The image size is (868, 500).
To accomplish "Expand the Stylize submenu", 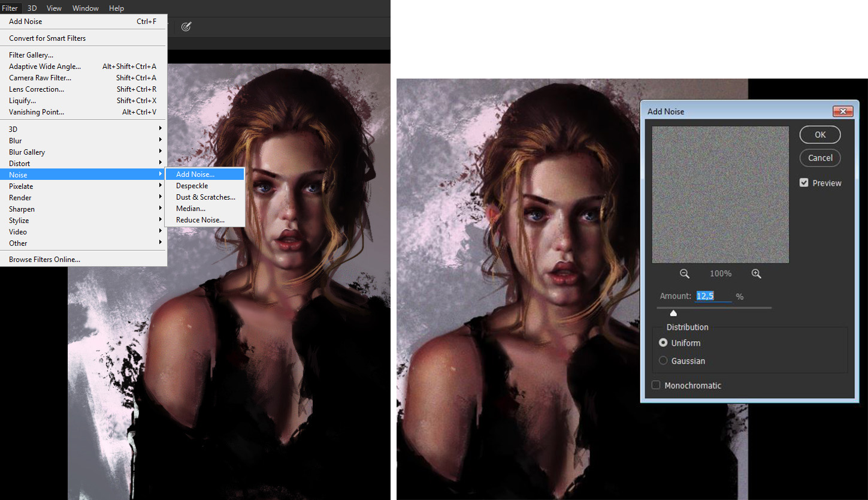I will pos(83,221).
